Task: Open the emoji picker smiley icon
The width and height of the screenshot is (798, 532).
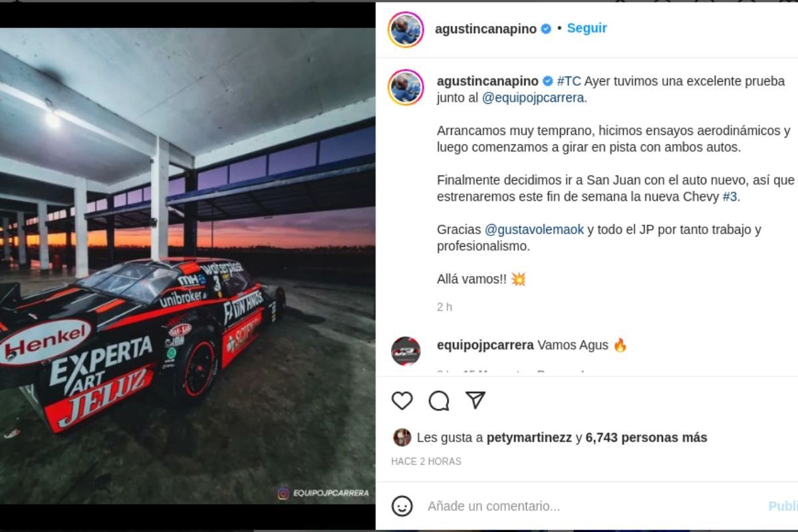Action: tap(402, 506)
